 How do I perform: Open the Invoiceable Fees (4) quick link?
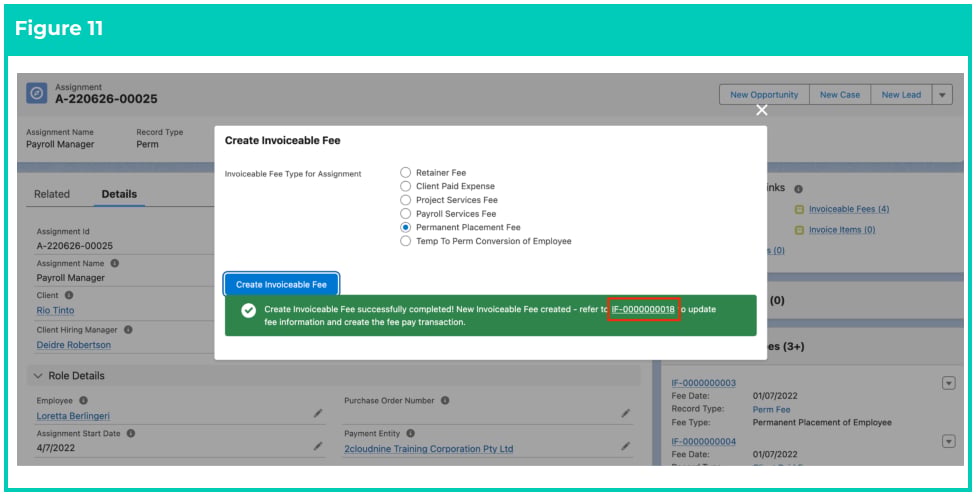tap(849, 209)
